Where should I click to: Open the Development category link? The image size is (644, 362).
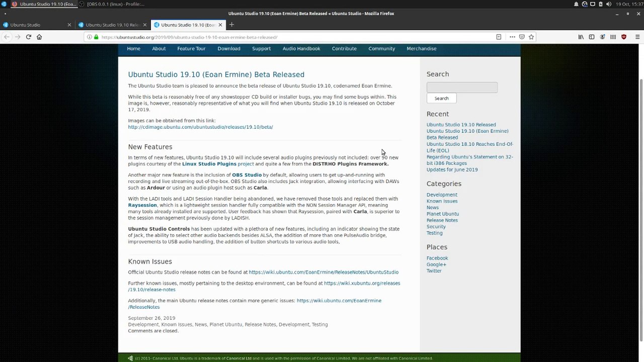pos(442,195)
